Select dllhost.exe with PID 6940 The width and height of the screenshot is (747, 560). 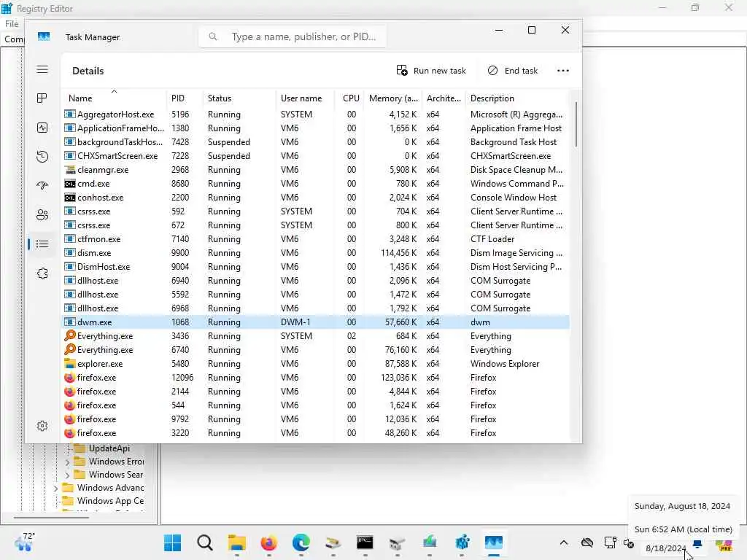[x=317, y=281]
